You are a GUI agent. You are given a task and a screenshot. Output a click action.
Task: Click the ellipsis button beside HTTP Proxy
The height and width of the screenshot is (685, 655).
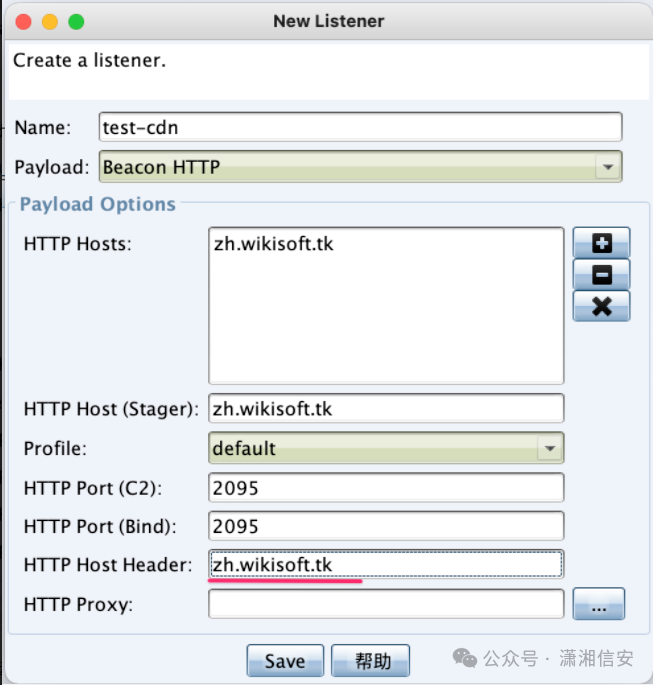pos(598,604)
